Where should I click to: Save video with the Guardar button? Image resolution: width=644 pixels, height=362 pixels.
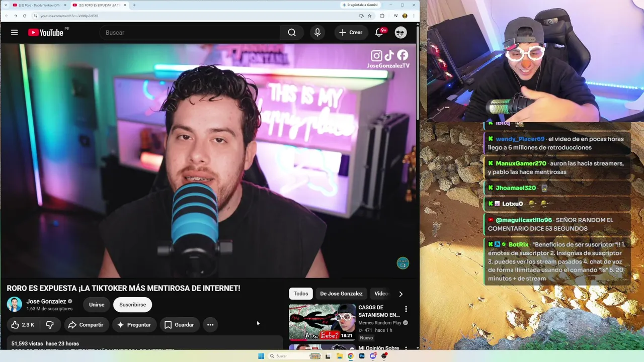pos(179,325)
